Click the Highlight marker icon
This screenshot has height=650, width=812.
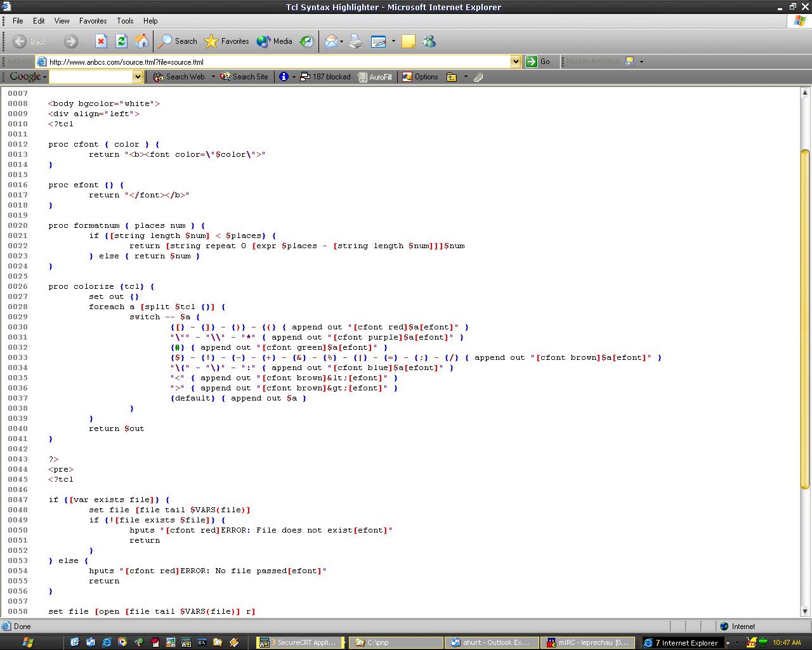pyautogui.click(x=478, y=77)
